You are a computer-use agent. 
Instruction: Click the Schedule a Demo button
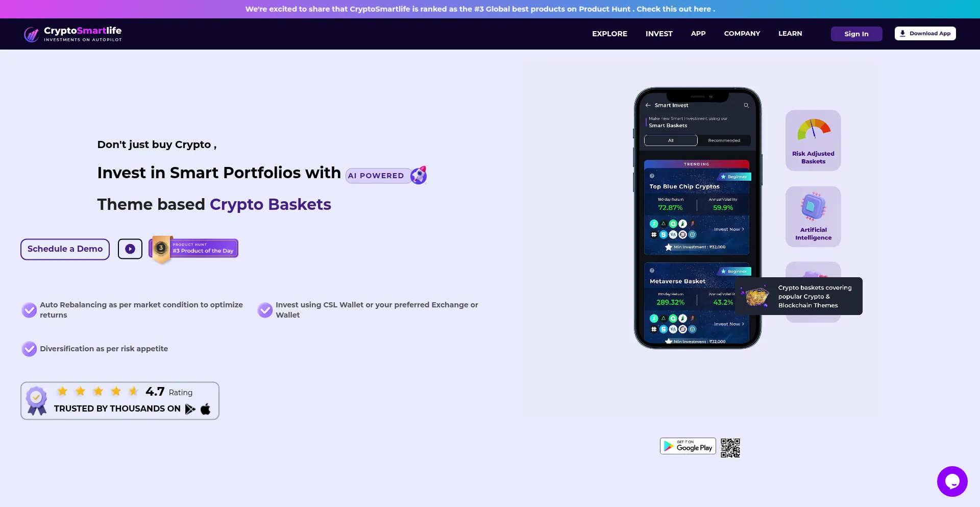tap(65, 249)
